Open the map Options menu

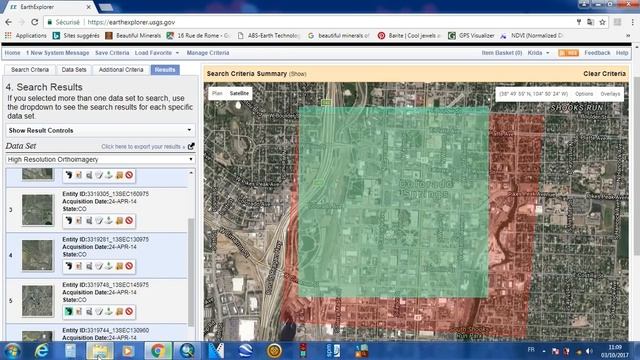[584, 94]
